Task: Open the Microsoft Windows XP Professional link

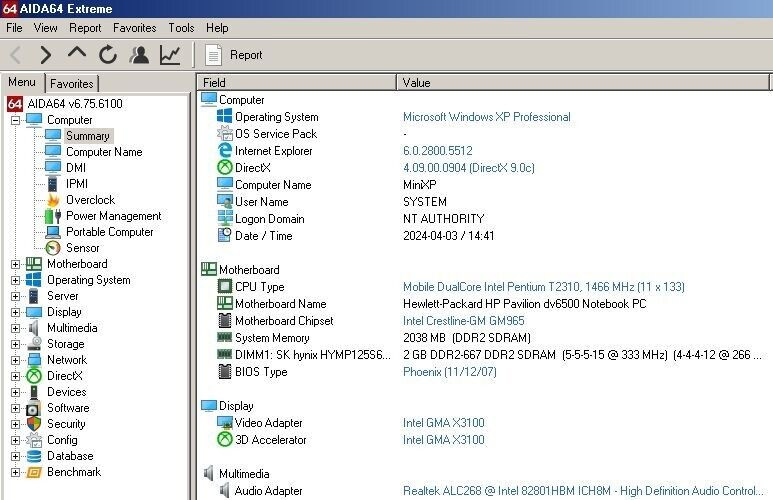Action: (487, 117)
